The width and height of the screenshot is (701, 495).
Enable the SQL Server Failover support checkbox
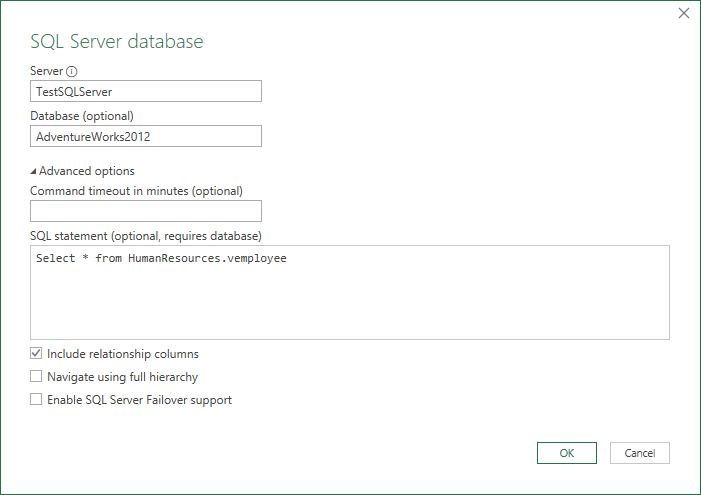point(36,400)
